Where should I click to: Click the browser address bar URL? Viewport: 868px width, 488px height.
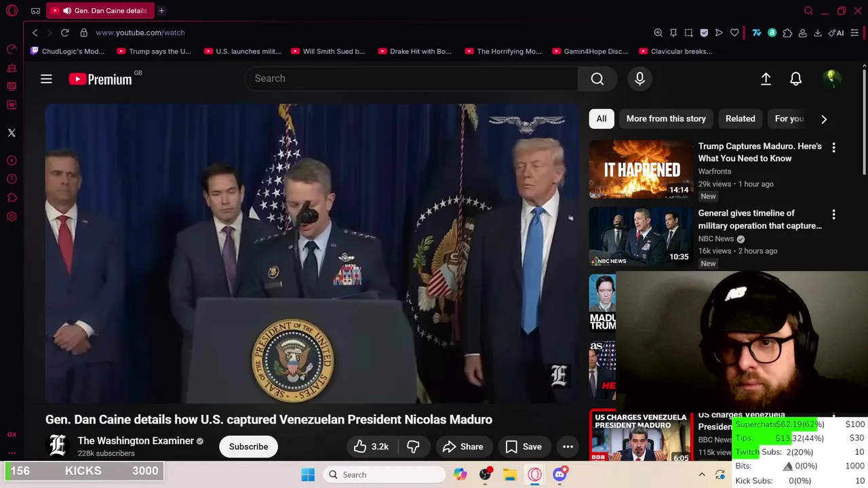coord(140,33)
